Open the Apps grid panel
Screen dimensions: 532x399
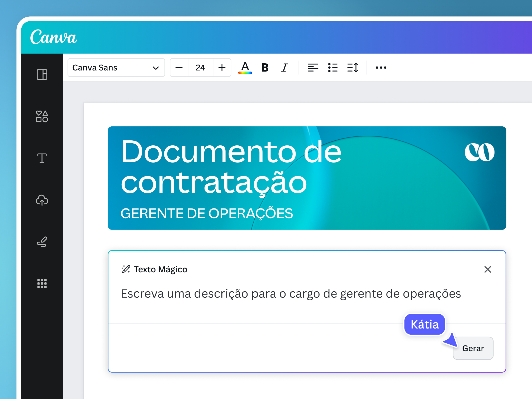coord(42,283)
